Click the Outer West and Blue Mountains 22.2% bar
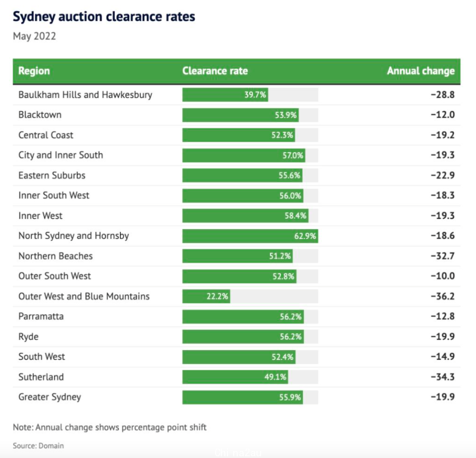This screenshot has width=476, height=458. pyautogui.click(x=206, y=296)
